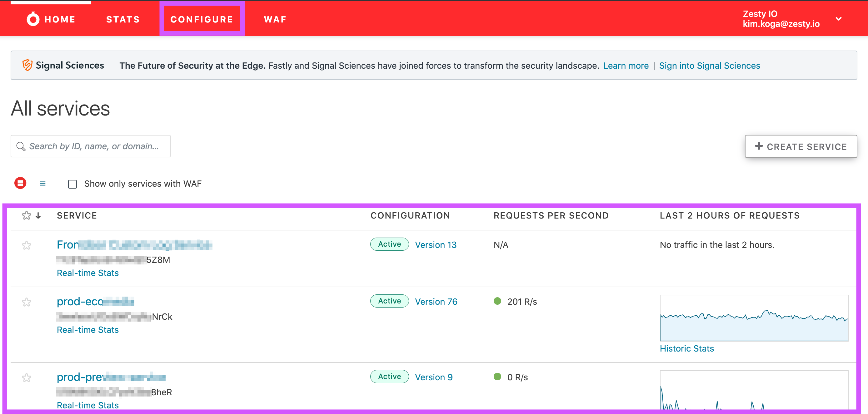Click the 0 R/s value
Viewport: 868px width, 414px height.
[x=517, y=377]
